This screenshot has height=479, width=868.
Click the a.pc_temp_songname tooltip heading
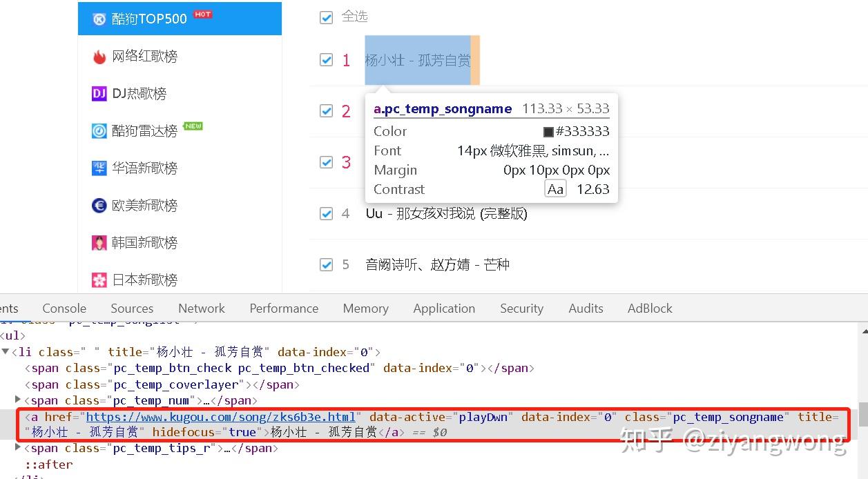click(x=443, y=108)
